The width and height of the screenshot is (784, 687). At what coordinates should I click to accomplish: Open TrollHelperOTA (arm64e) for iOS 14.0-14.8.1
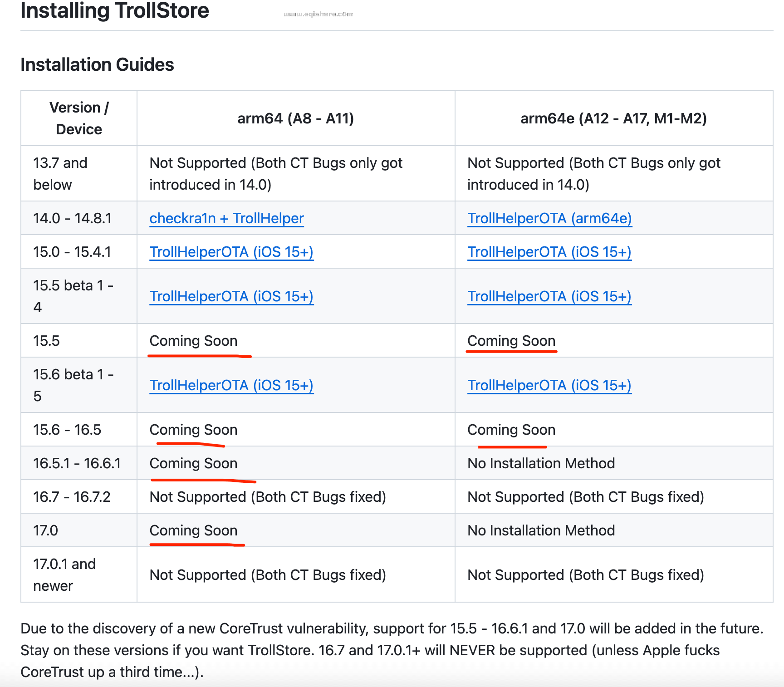pos(549,218)
